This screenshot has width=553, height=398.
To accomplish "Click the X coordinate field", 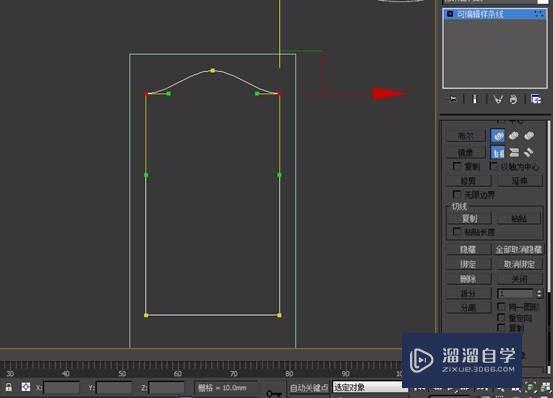I will pyautogui.click(x=61, y=388).
